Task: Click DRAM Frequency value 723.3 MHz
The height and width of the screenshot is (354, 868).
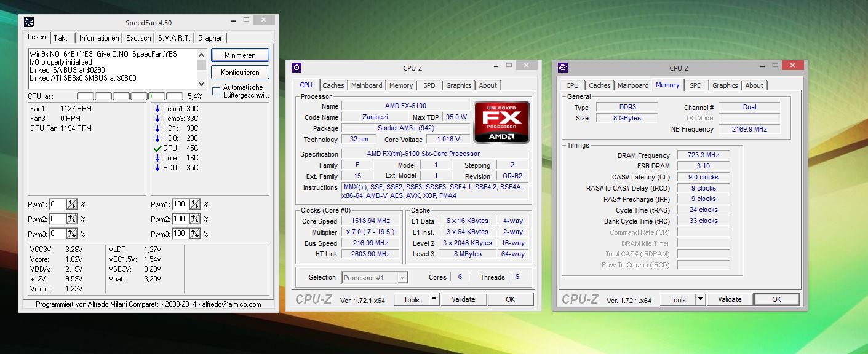Action: pyautogui.click(x=703, y=155)
